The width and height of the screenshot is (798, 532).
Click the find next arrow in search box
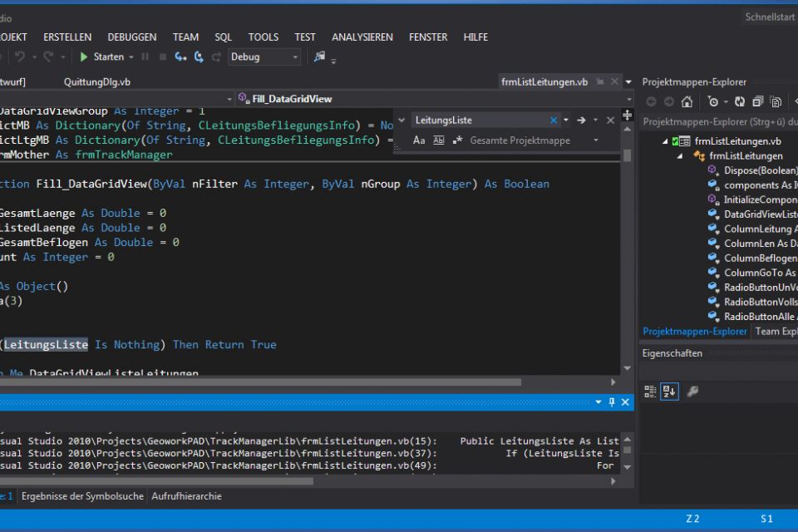point(581,121)
